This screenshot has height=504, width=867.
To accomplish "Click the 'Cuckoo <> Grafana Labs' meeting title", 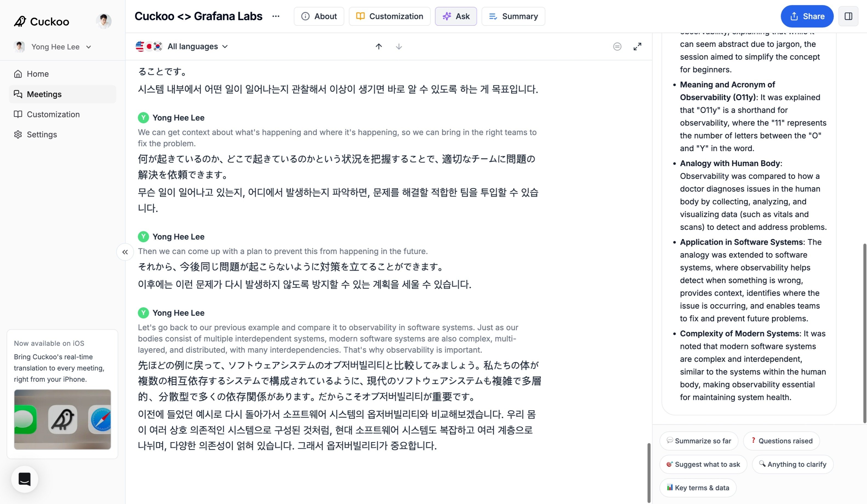I will [198, 16].
